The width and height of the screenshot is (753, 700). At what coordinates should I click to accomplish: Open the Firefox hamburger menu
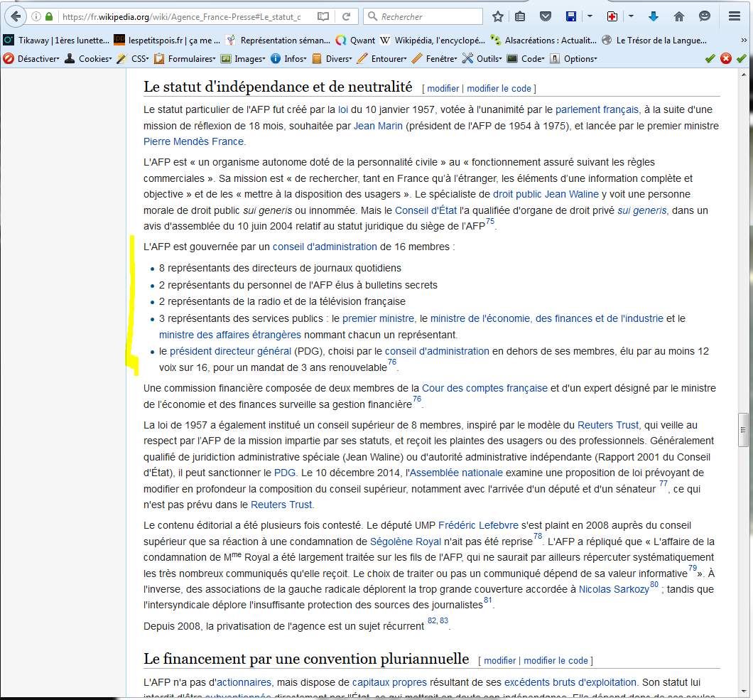coord(735,16)
